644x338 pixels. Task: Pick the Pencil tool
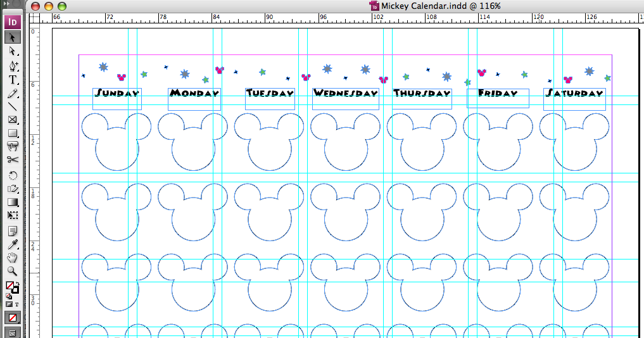click(x=12, y=93)
